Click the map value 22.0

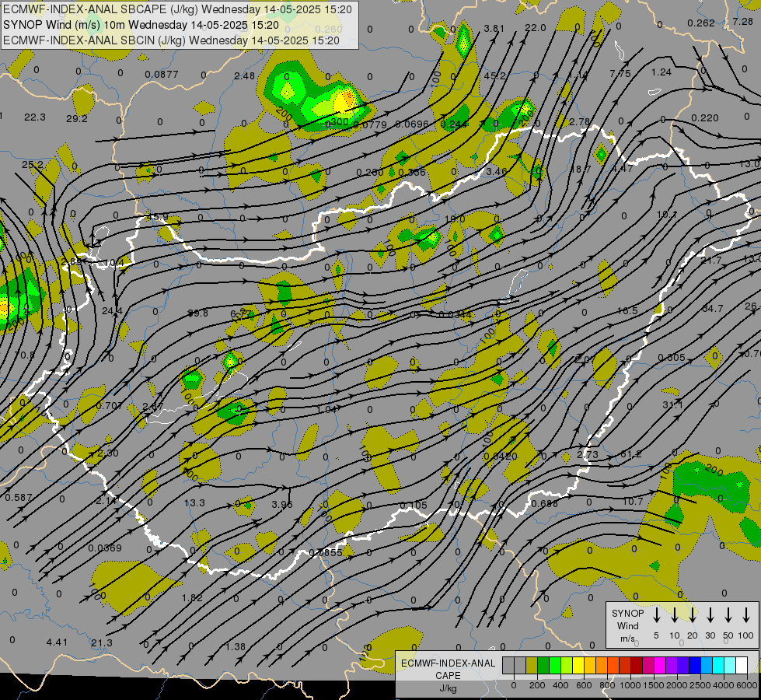pos(536,28)
